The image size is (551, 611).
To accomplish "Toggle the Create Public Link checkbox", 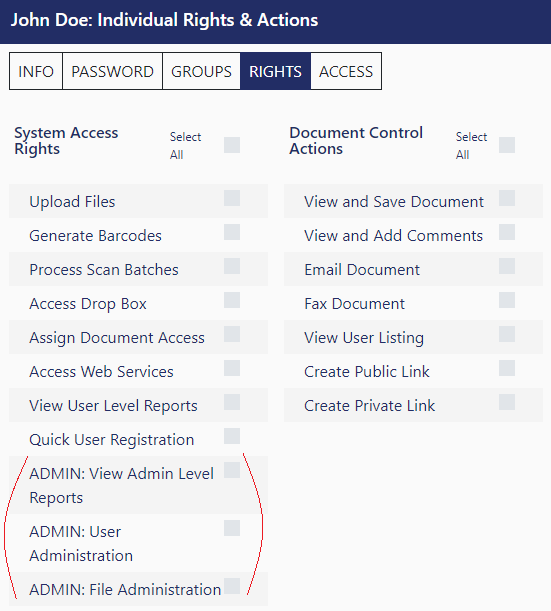I will pos(507,368).
